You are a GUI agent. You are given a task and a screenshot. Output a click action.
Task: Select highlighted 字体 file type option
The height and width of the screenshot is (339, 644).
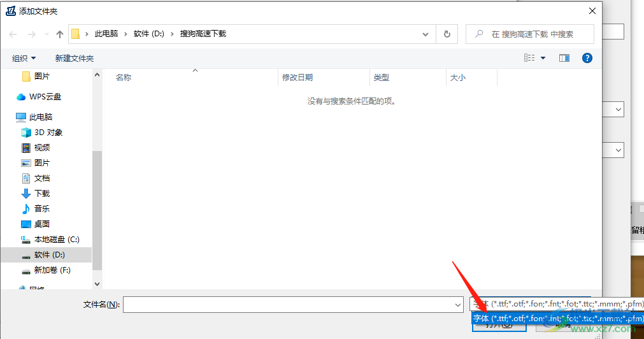tap(558, 318)
